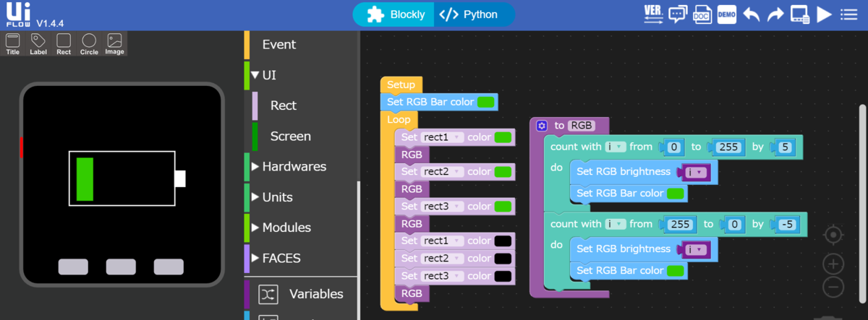This screenshot has width=868, height=320.
Task: Click the DEMO examples icon
Action: 726,14
